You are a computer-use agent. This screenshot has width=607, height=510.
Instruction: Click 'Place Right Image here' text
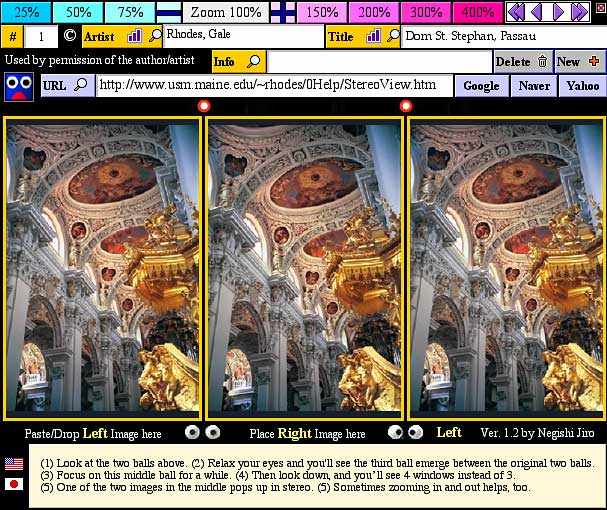(307, 433)
